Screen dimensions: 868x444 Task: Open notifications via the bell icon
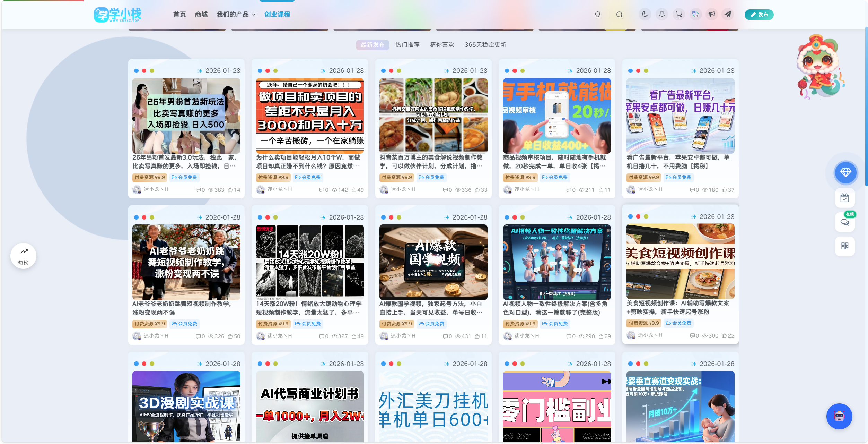(x=662, y=14)
